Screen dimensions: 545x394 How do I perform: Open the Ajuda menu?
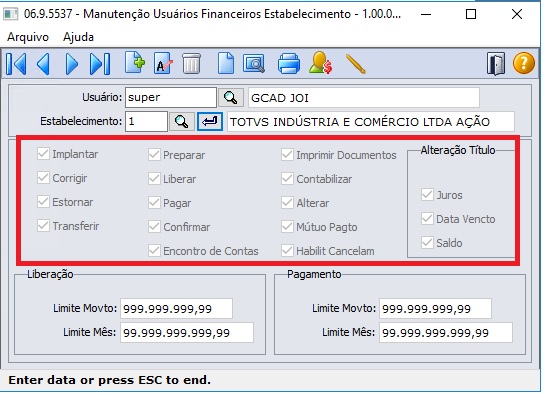point(78,37)
